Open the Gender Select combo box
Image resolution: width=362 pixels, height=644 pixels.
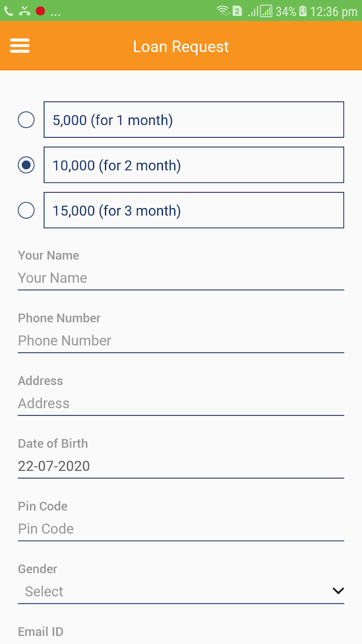point(176,591)
